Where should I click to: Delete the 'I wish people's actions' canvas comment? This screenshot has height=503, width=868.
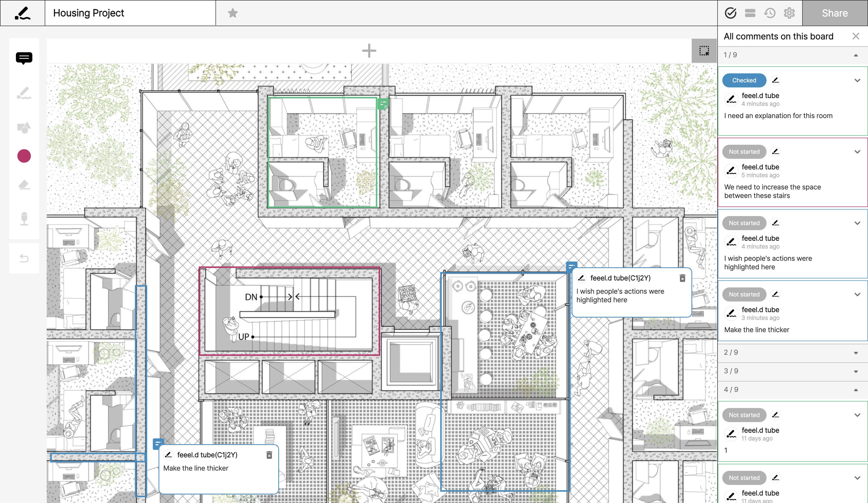pyautogui.click(x=682, y=278)
